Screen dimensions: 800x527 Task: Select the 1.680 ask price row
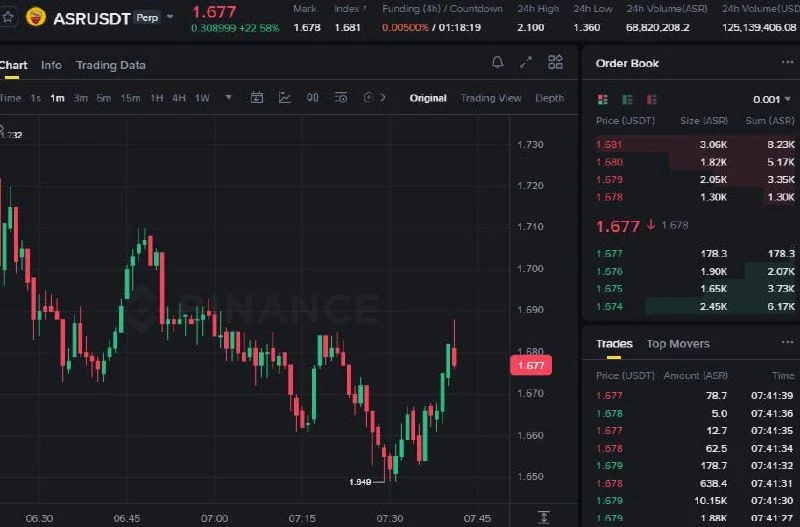(695, 162)
